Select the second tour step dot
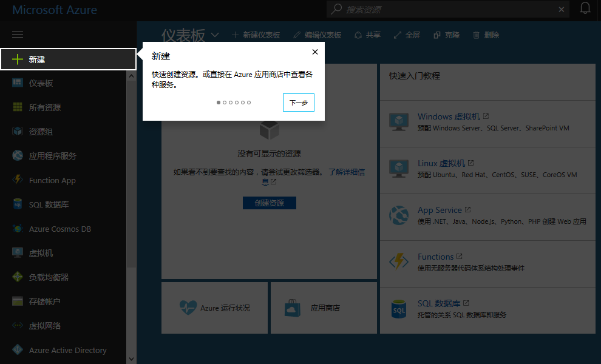The image size is (601, 364). (225, 103)
